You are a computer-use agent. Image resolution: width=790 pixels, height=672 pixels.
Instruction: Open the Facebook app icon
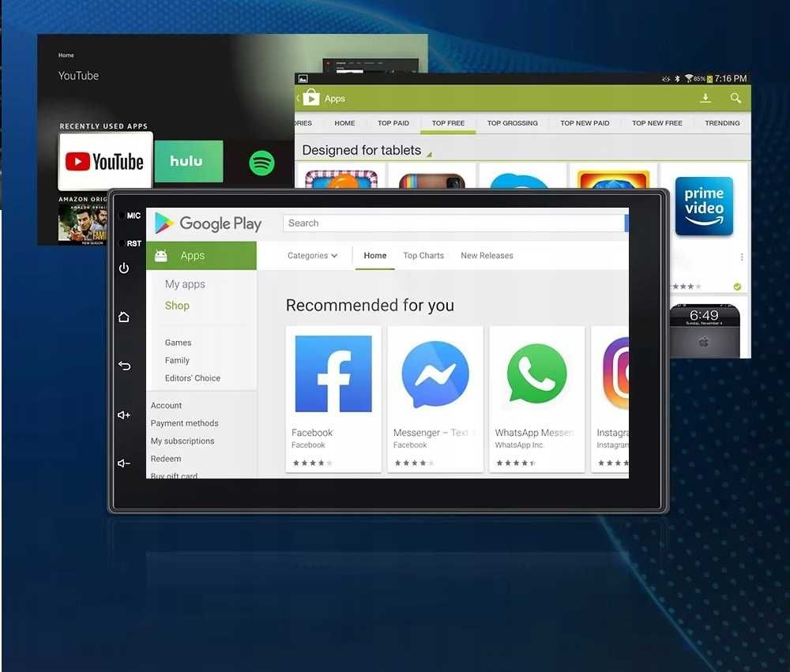333,374
